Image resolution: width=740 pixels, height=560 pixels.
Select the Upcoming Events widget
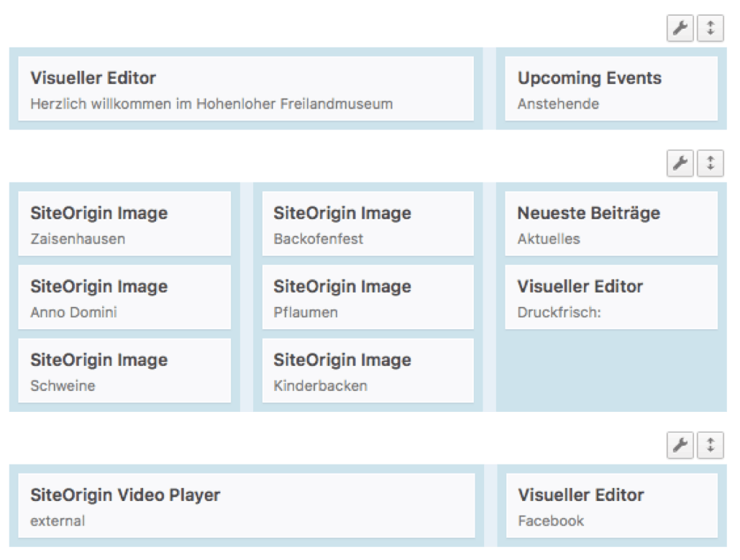pyautogui.click(x=611, y=89)
